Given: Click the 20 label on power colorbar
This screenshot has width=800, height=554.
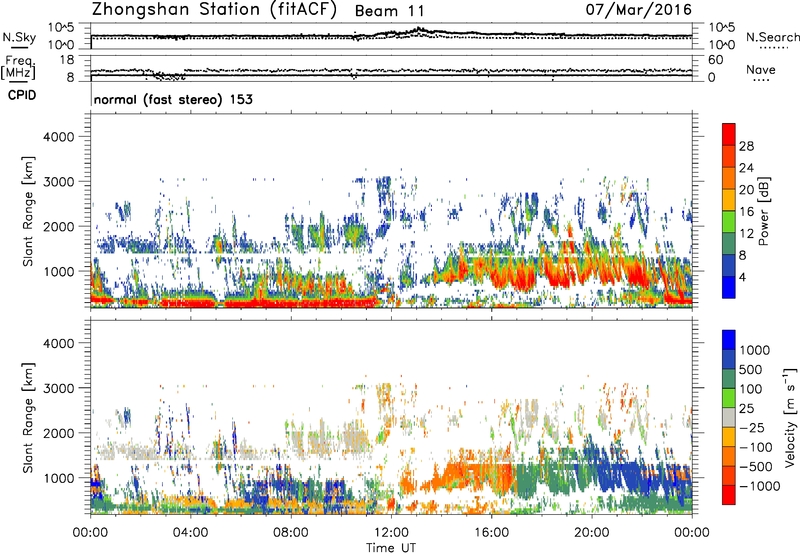Looking at the screenshot, I should [x=746, y=190].
